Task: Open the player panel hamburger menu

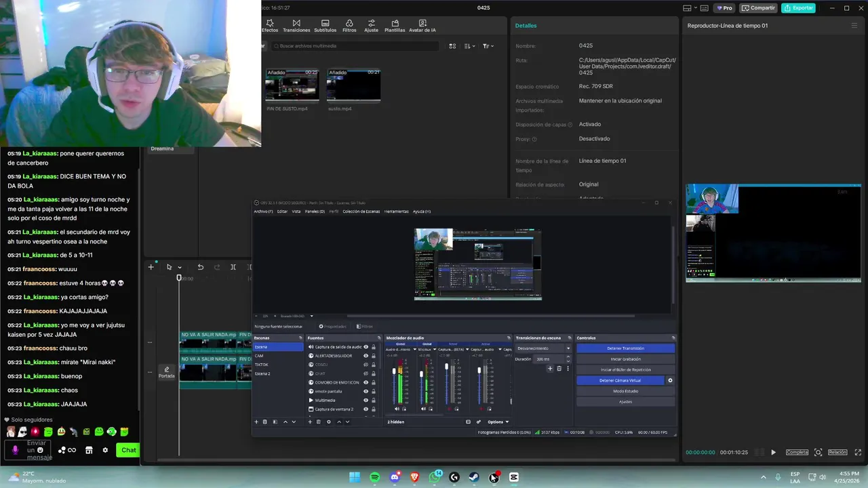Action: click(854, 26)
